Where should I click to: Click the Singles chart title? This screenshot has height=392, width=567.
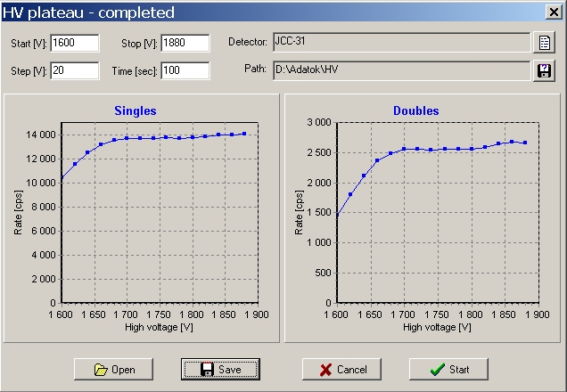(136, 111)
